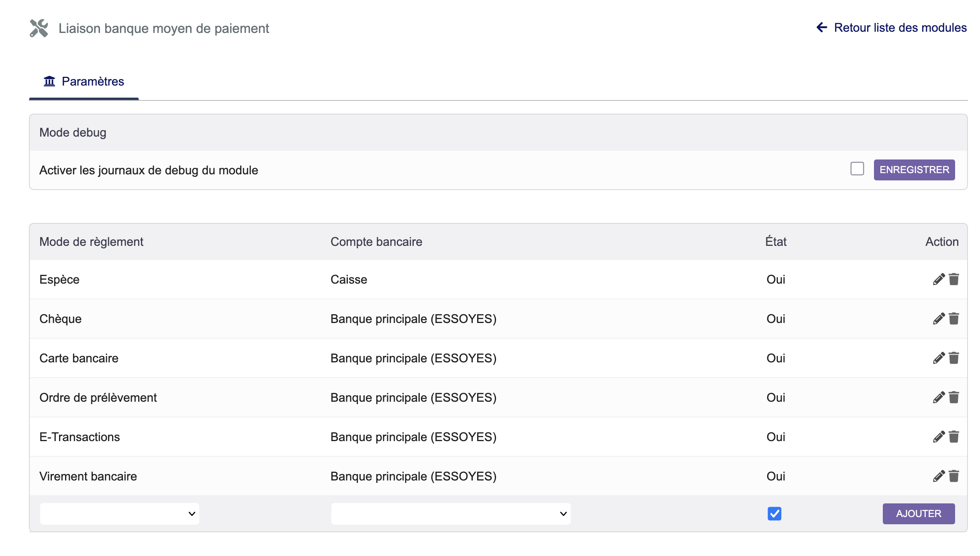The width and height of the screenshot is (980, 556).
Task: Edit the Chèque payment mode link
Action: pyautogui.click(x=939, y=319)
